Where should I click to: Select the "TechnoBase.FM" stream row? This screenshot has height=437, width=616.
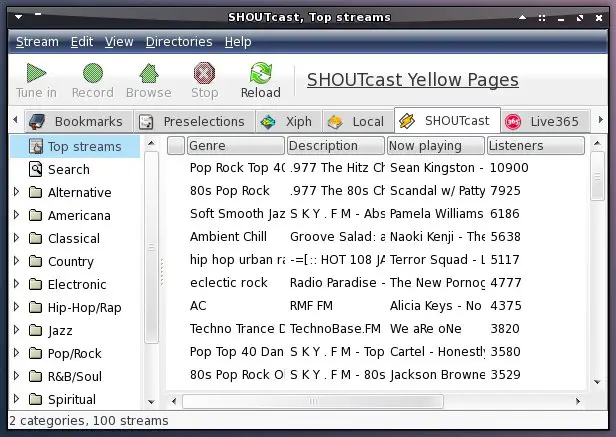pos(376,329)
